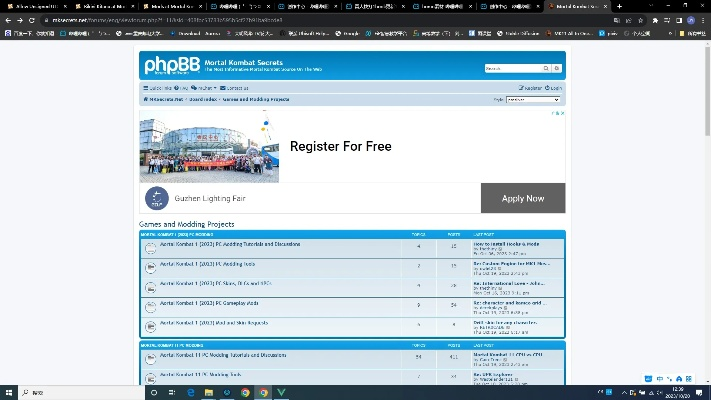Click the ad info icon on the banner
Screen dimensions: 711x400
click(559, 113)
